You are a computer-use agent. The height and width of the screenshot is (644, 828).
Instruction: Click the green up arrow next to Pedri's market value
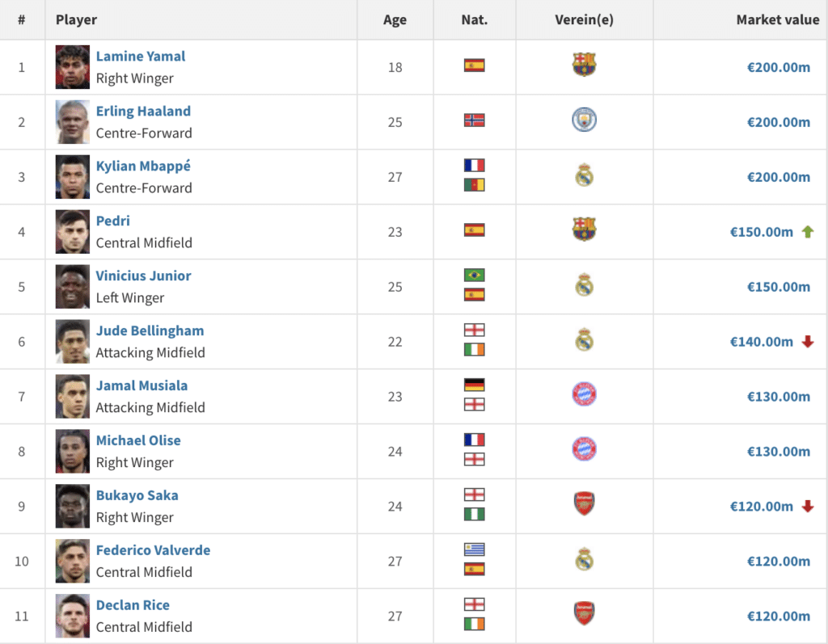click(x=807, y=232)
